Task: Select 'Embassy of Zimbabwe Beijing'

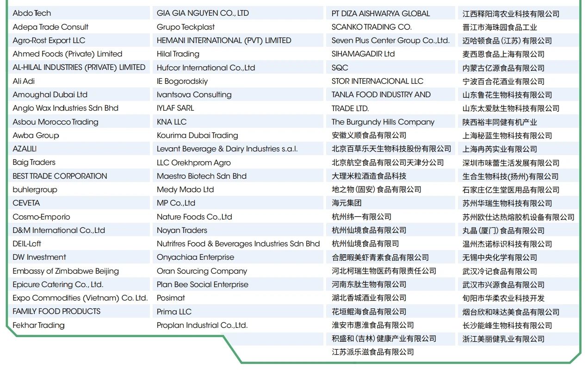Action: tap(66, 271)
